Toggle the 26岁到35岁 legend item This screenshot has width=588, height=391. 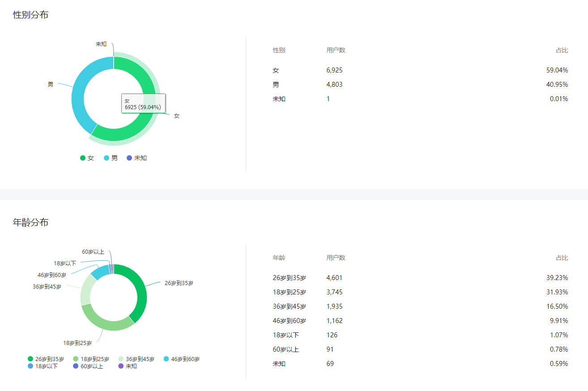46,359
